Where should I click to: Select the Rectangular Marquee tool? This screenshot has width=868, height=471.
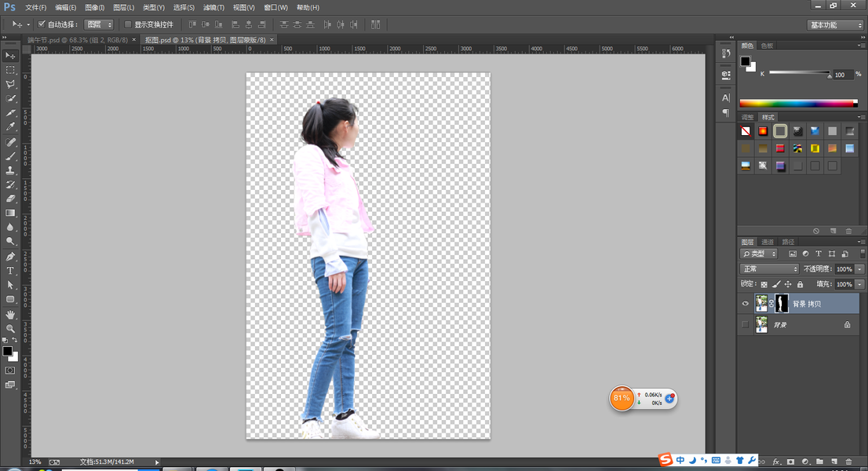(10, 71)
